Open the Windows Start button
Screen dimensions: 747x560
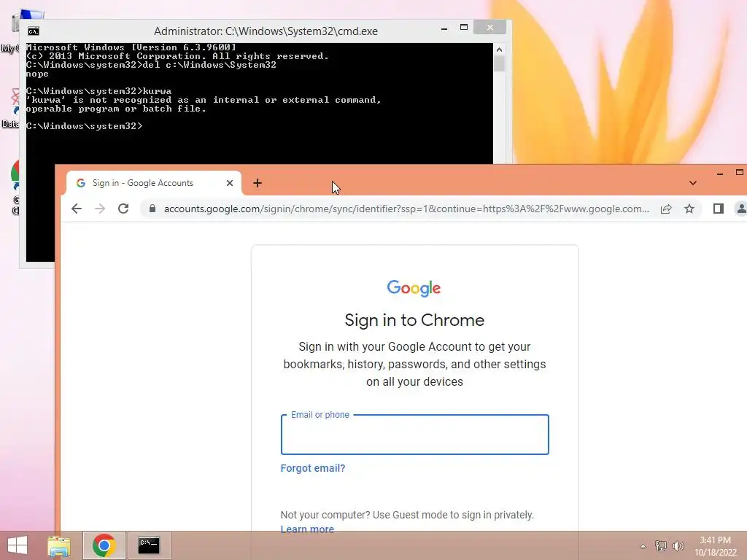pos(18,545)
